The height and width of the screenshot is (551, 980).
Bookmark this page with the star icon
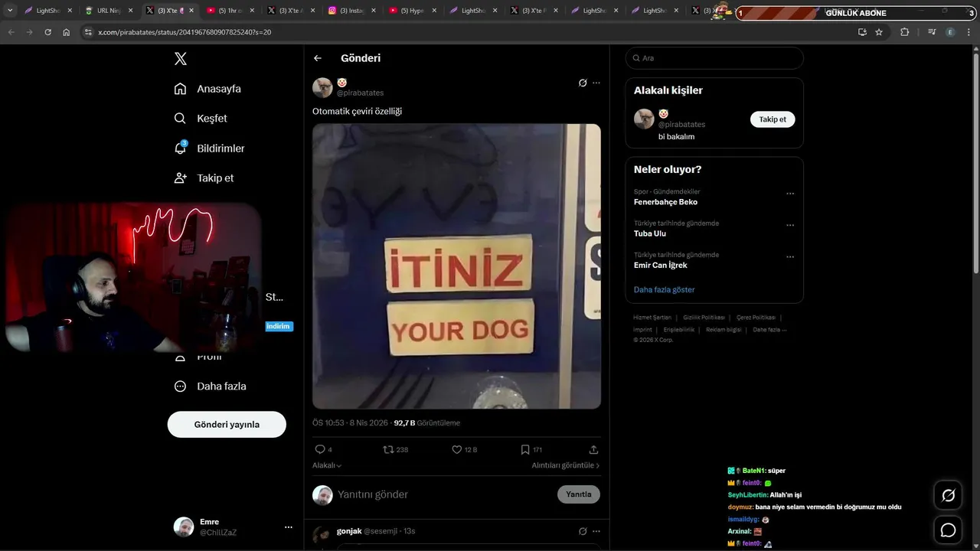click(x=879, y=32)
